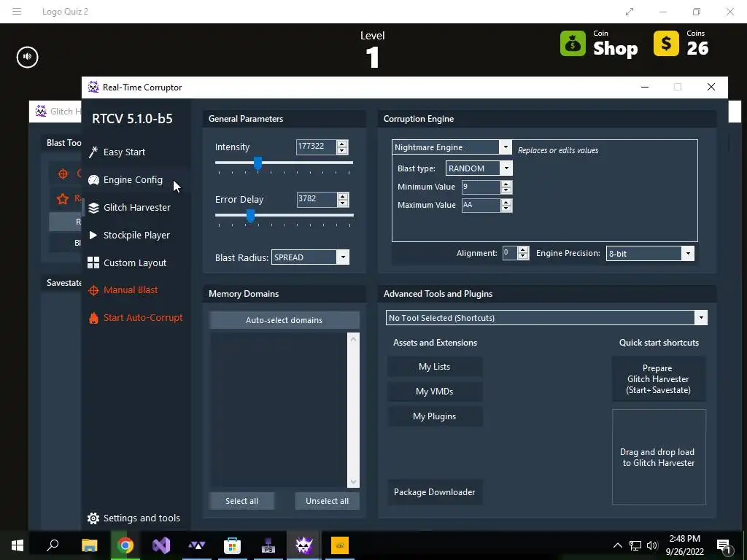747x560 pixels.
Task: Click the yellow Coins dollar icon
Action: tap(666, 43)
